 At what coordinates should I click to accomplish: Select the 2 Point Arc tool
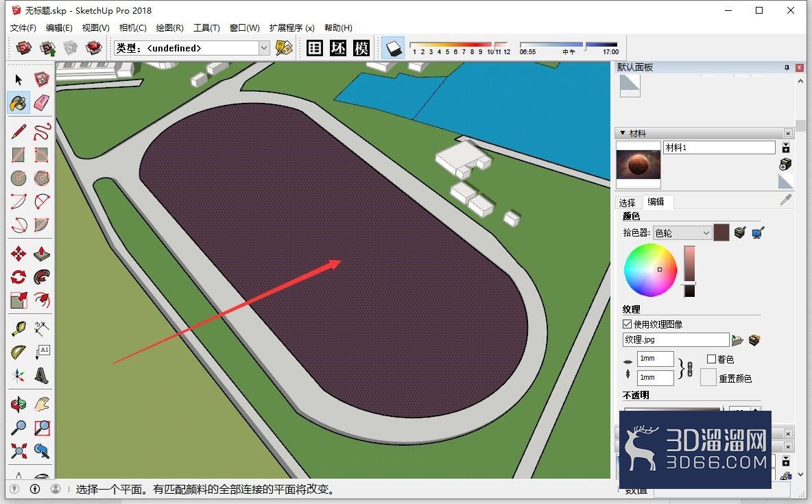19,202
